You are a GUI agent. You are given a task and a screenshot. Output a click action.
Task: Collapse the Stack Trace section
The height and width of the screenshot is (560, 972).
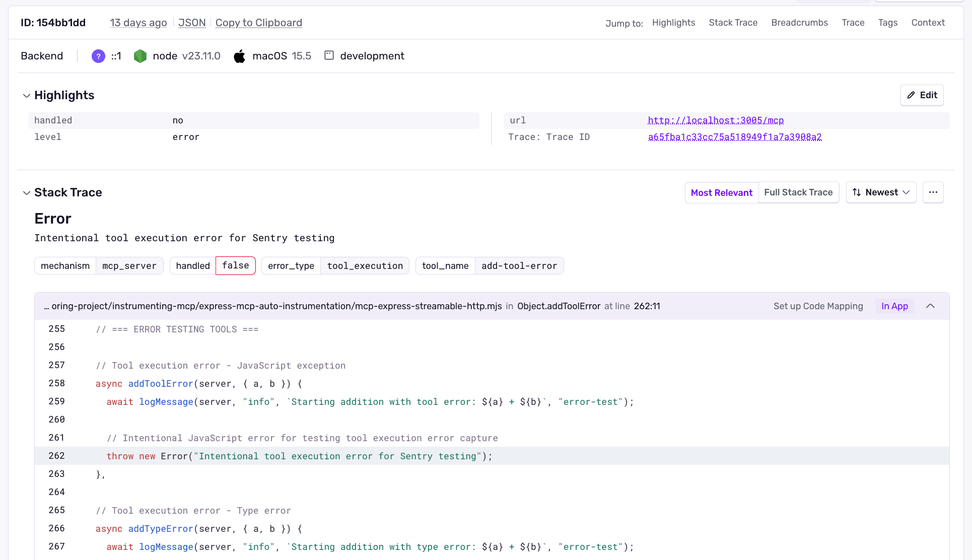click(x=27, y=192)
